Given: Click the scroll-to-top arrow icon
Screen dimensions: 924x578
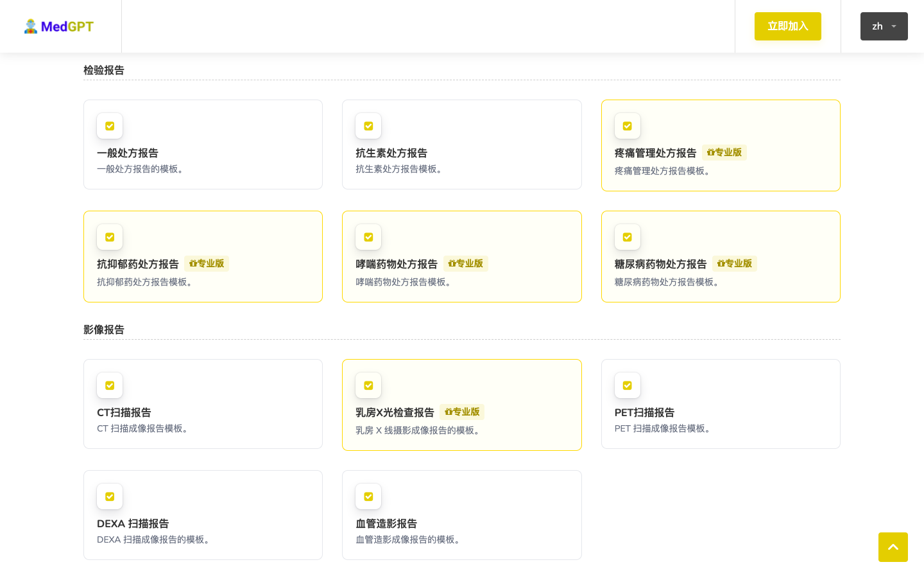Looking at the screenshot, I should (x=893, y=547).
